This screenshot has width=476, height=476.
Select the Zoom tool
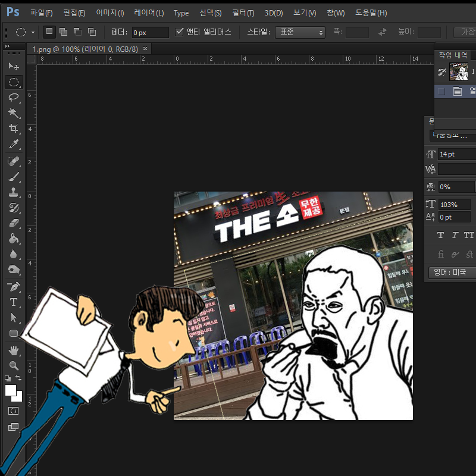(x=13, y=365)
